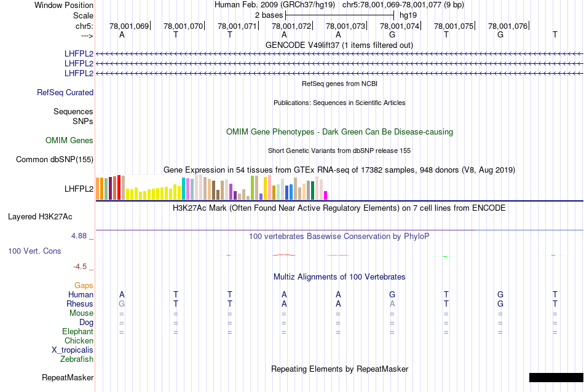Click the SNPs track label
This screenshot has width=584, height=392.
(83, 121)
